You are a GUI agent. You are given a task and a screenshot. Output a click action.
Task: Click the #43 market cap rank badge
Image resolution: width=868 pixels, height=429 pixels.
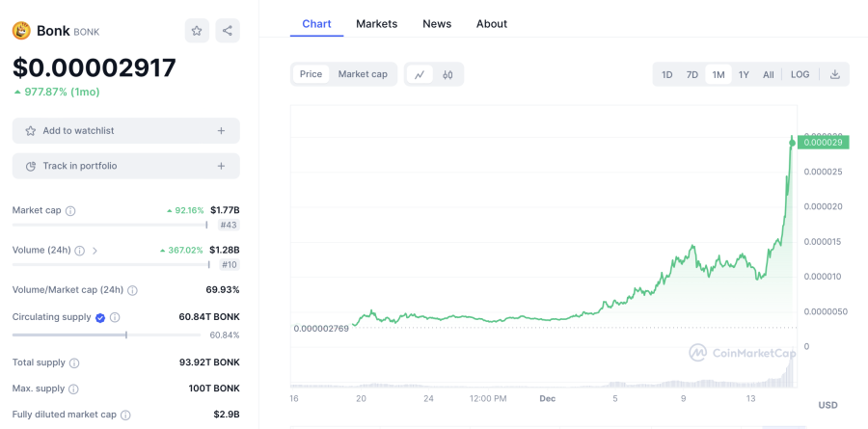pyautogui.click(x=230, y=226)
